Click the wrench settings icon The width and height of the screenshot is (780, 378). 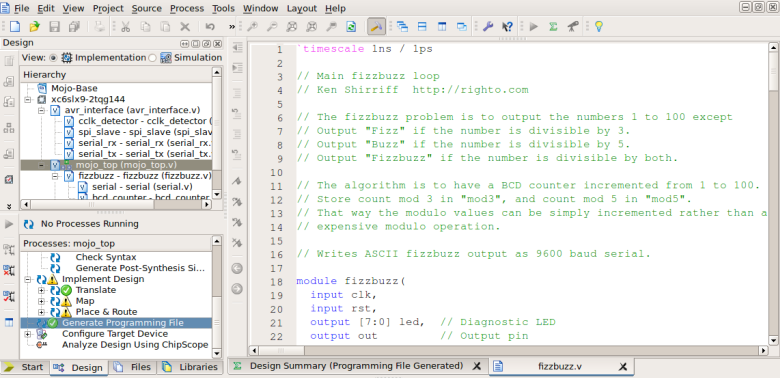point(488,26)
